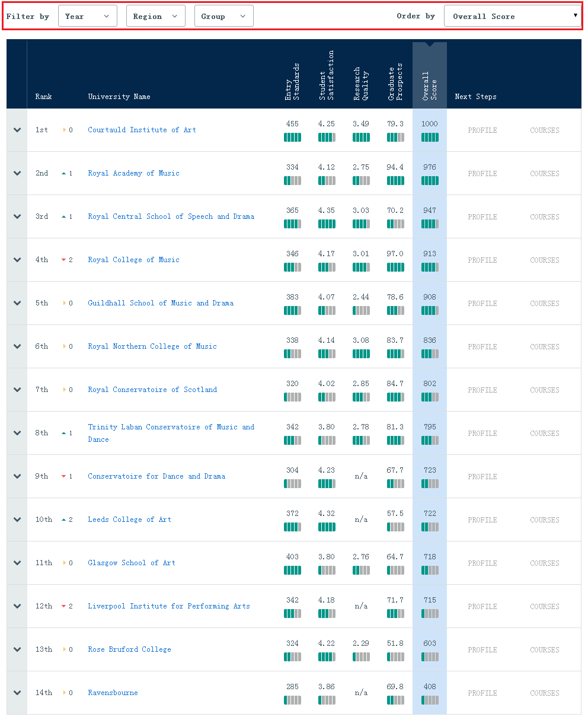View COURSES for Ravensbourne
Screen dimensions: 588x720
click(545, 693)
